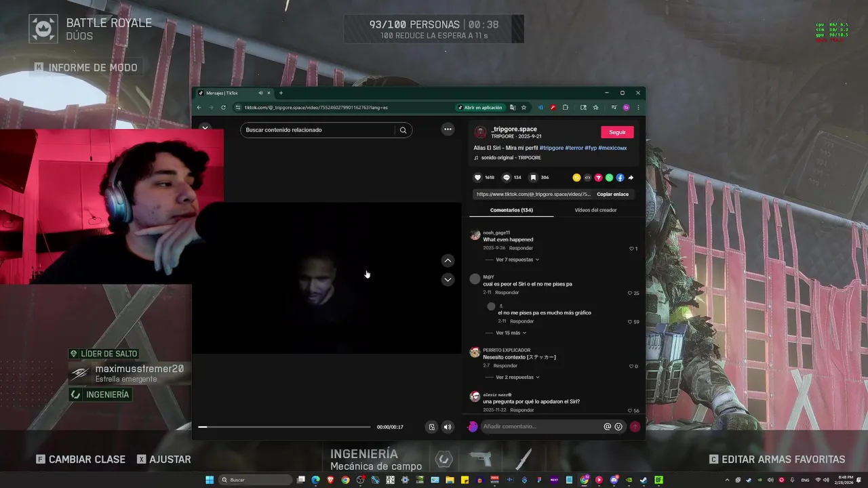Viewport: 868px width, 488px height.
Task: Click the Seguir follow button
Action: (x=617, y=132)
